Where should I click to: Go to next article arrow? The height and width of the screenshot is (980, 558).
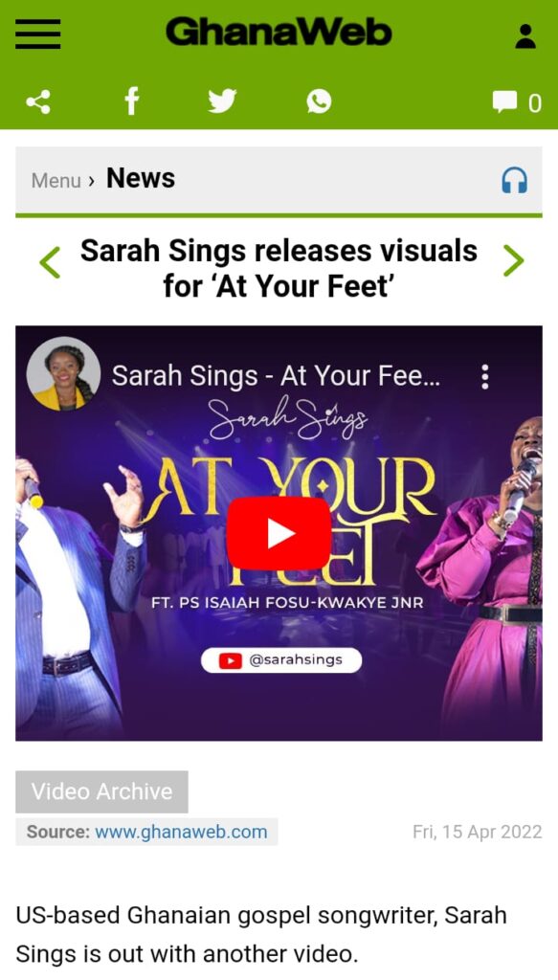pos(514,260)
